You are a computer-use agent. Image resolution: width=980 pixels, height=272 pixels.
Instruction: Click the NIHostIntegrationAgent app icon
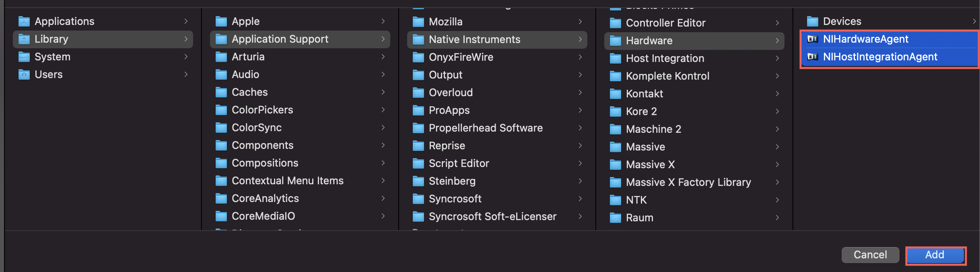pyautogui.click(x=813, y=57)
